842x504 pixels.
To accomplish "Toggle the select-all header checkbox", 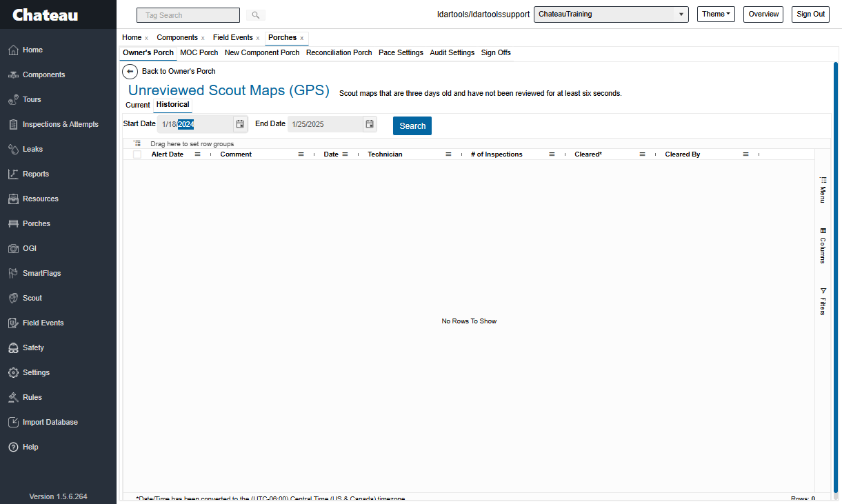I will 137,154.
